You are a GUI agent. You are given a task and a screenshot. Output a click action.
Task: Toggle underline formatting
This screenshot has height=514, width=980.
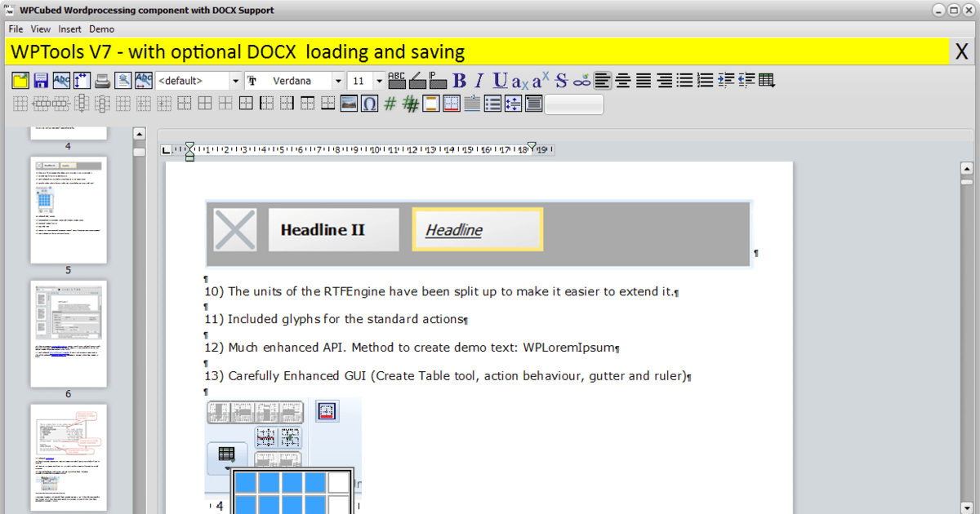click(x=499, y=80)
